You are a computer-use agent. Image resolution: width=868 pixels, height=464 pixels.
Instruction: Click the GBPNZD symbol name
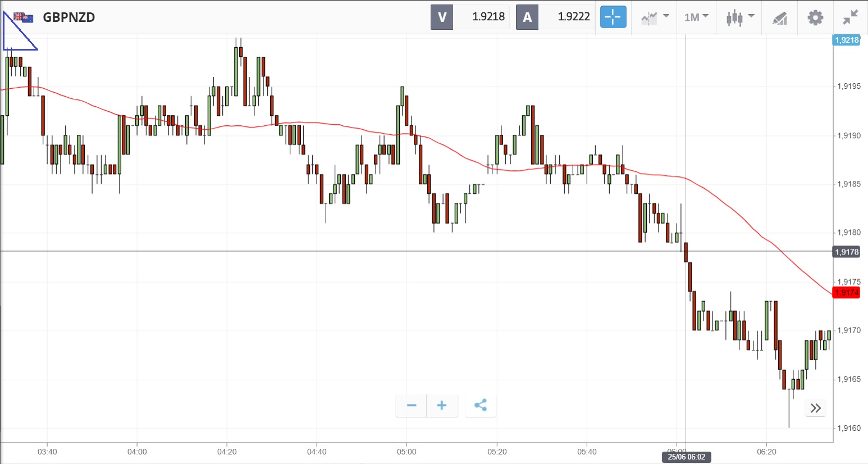(69, 17)
